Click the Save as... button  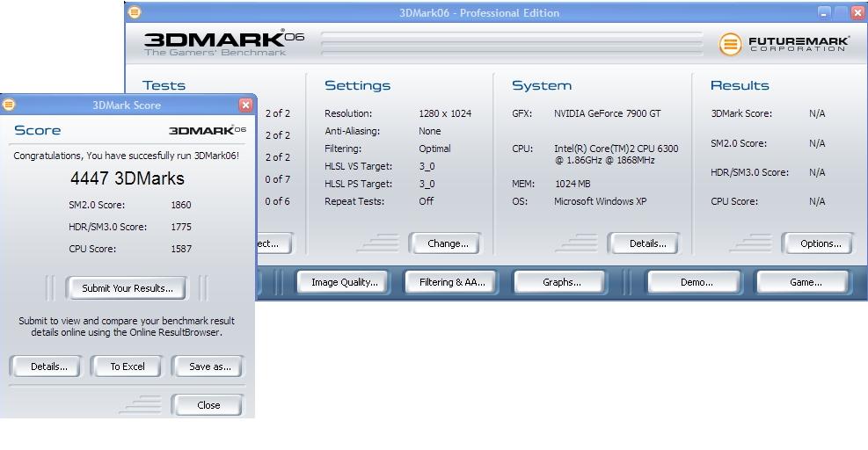tap(208, 367)
